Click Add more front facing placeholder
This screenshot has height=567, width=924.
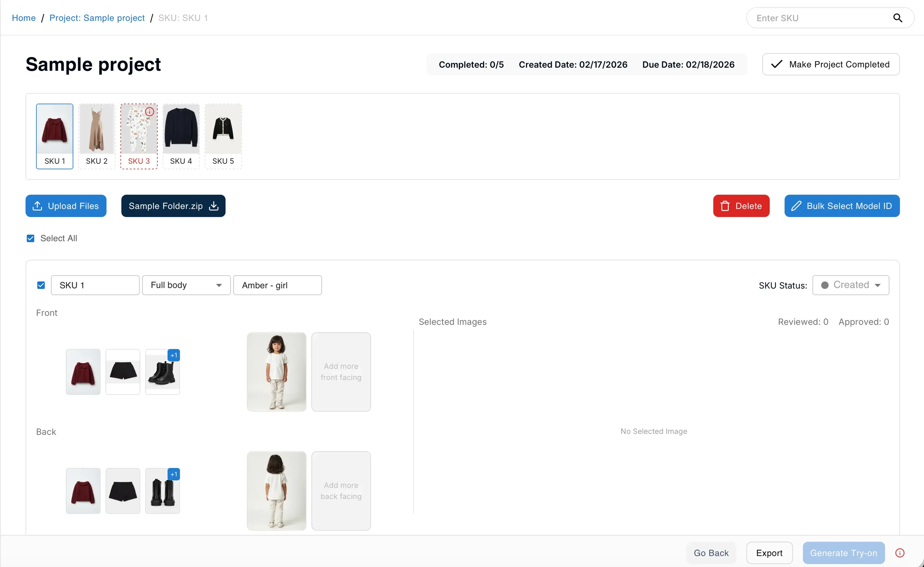click(341, 372)
